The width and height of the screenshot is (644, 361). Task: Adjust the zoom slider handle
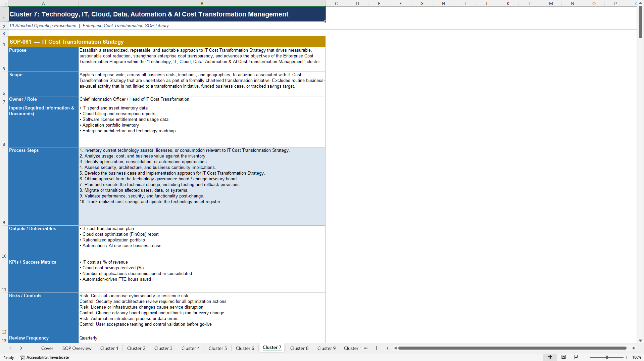pos(607,357)
